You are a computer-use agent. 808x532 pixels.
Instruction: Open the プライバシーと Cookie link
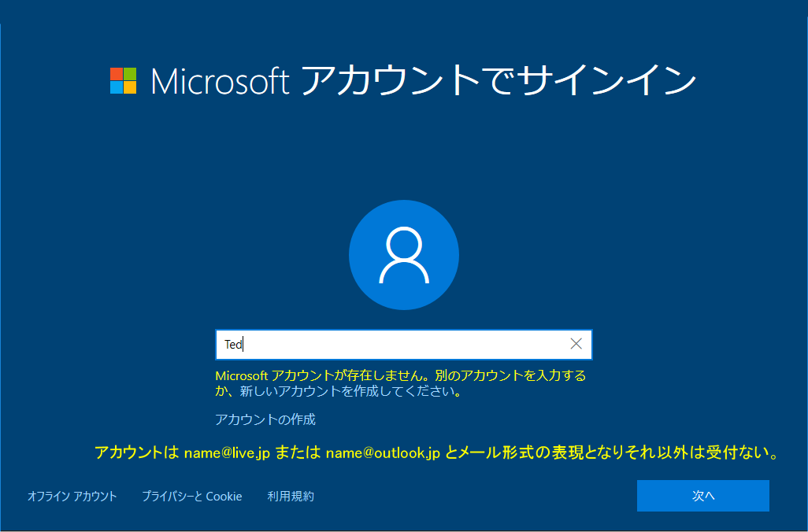(x=191, y=496)
